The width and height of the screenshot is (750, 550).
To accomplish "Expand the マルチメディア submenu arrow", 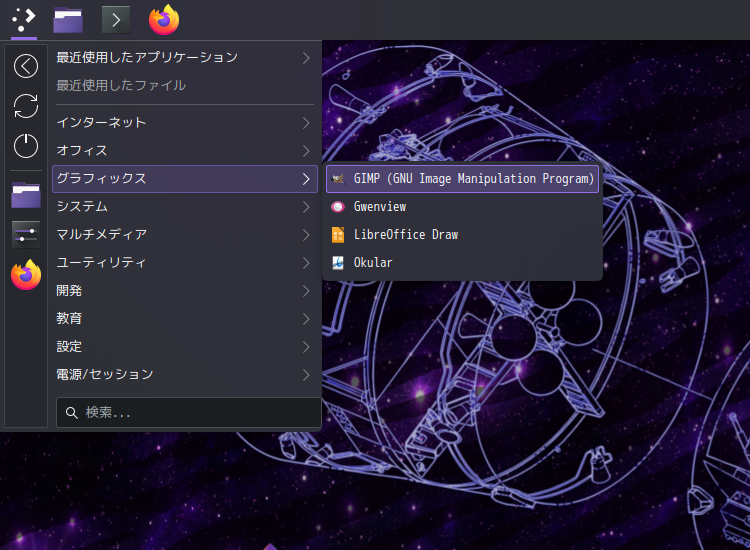I will pos(306,235).
